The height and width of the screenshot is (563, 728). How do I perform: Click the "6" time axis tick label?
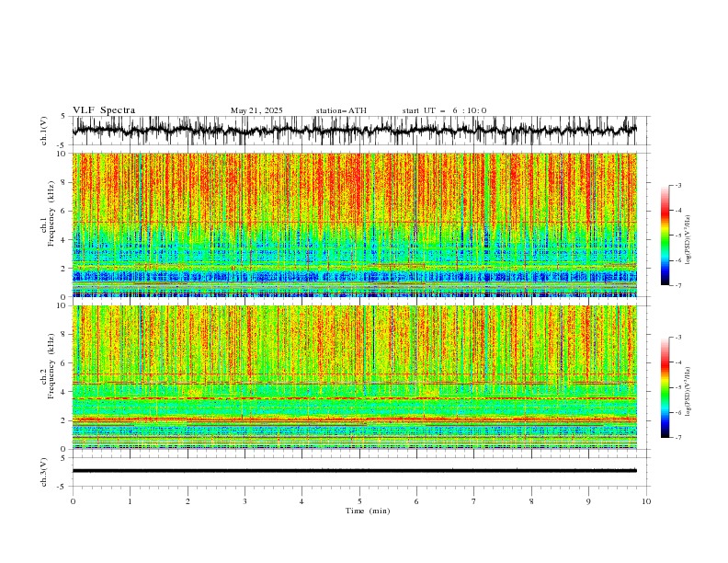[416, 501]
